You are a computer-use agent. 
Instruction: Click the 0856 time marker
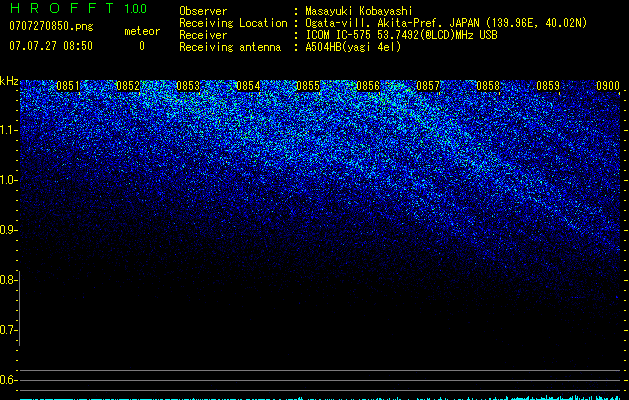(368, 86)
